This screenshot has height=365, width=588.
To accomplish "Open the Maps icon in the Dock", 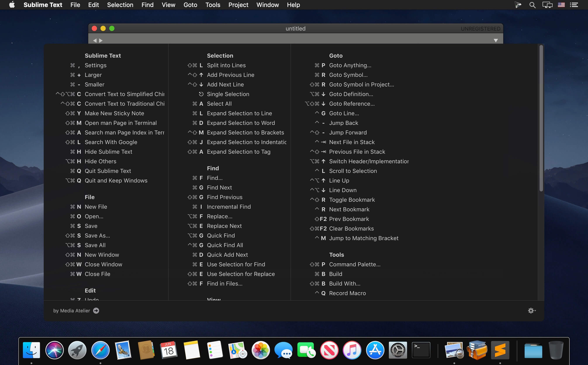I will [238, 350].
